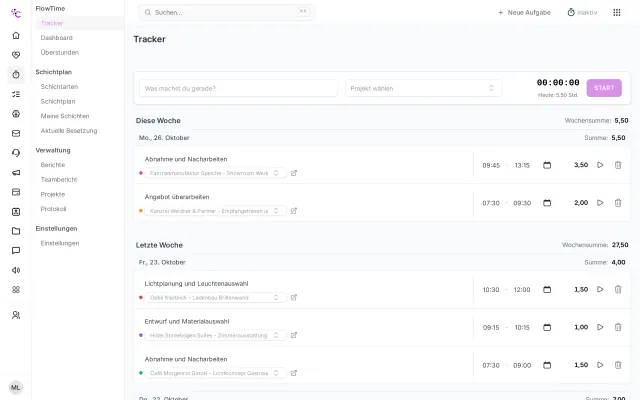Resume timer for Abnahme entry at 09:45

click(x=600, y=165)
